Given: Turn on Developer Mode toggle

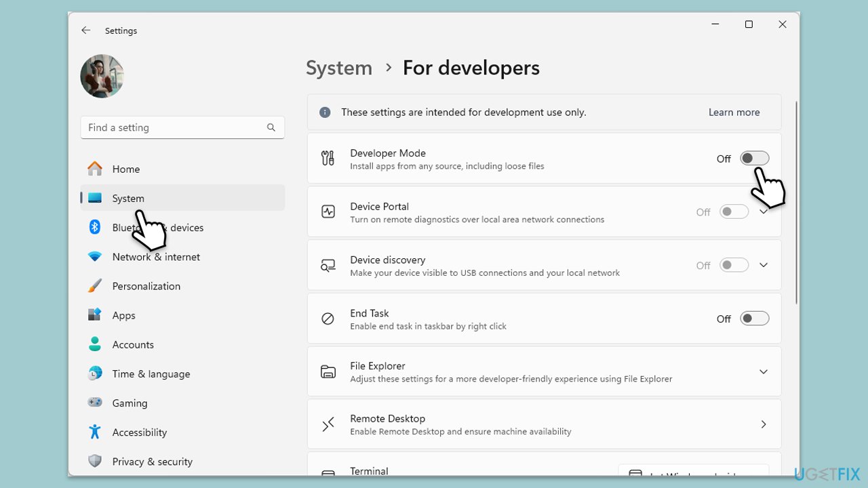Looking at the screenshot, I should (754, 158).
